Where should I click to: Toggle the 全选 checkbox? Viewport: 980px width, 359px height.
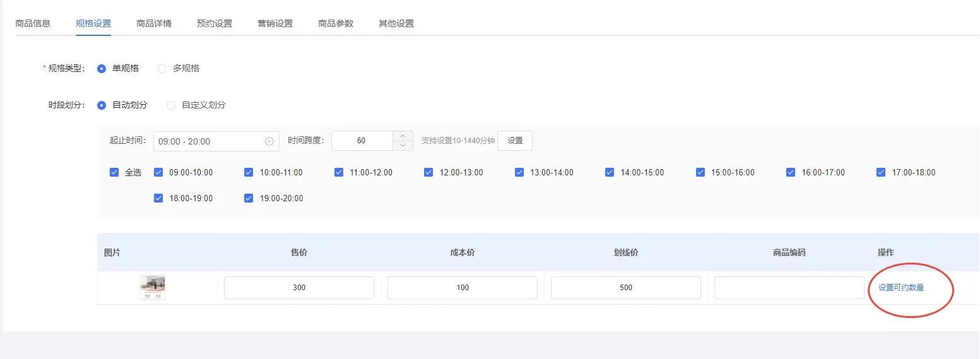[x=114, y=172]
